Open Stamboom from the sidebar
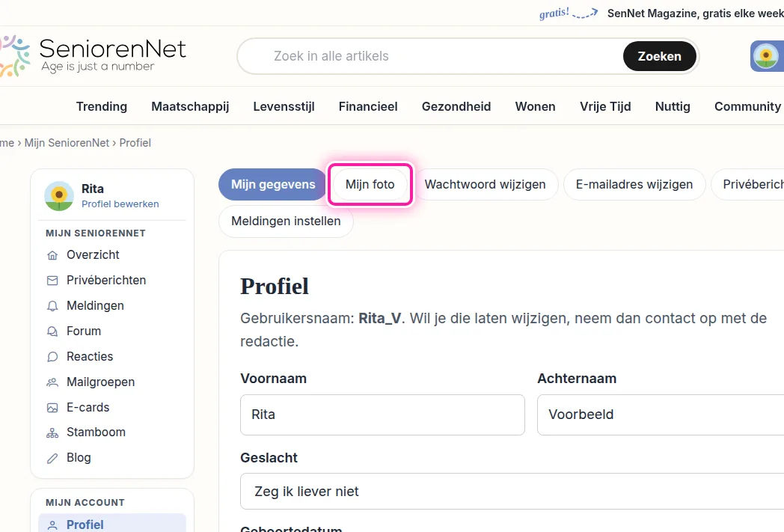This screenshot has height=532, width=784. (x=96, y=432)
